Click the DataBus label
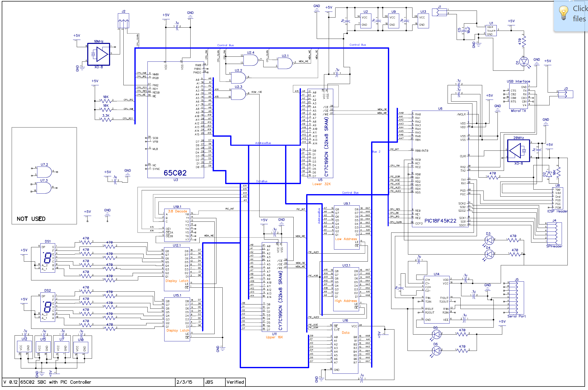The height and width of the screenshot is (390, 588). 262,181
